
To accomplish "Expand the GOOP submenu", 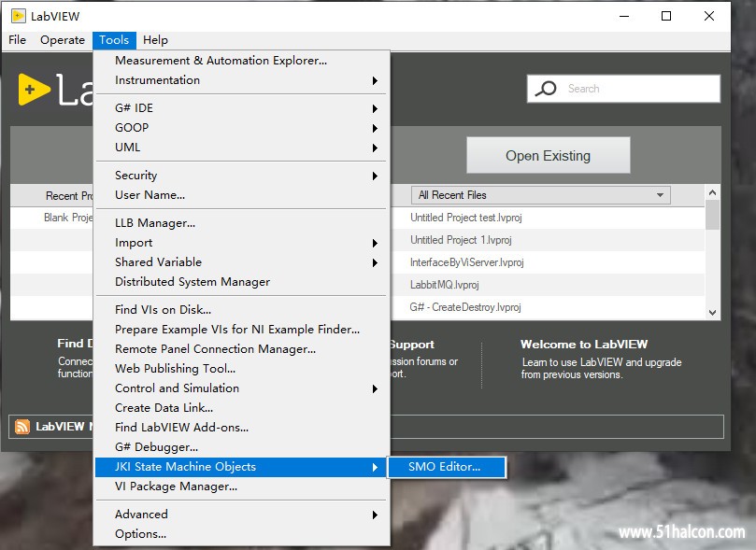I will point(241,128).
